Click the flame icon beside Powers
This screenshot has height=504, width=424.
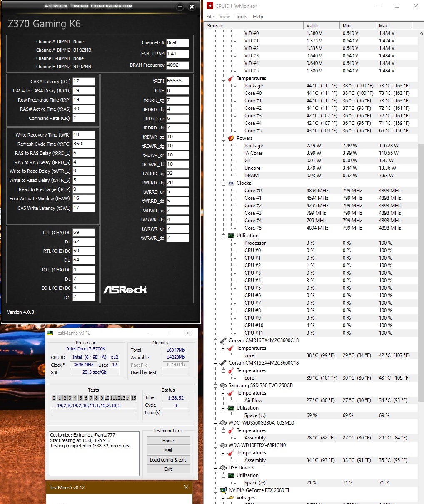pyautogui.click(x=231, y=138)
